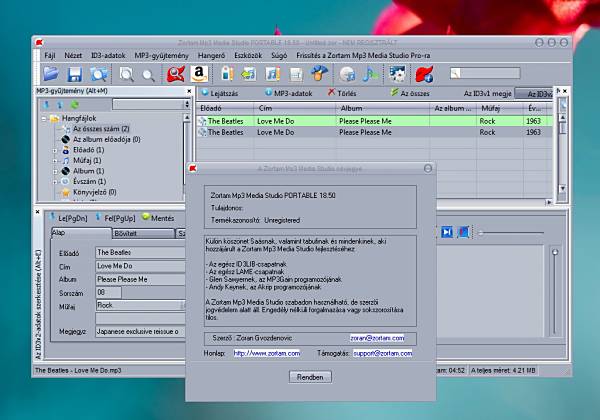
Task: Switch to the Bővített tab
Action: (x=143, y=233)
